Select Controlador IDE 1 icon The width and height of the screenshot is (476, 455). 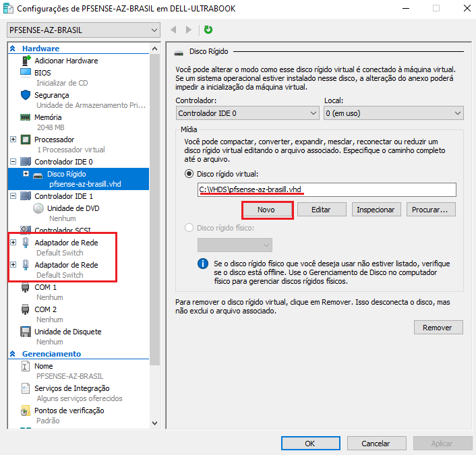pos(26,195)
